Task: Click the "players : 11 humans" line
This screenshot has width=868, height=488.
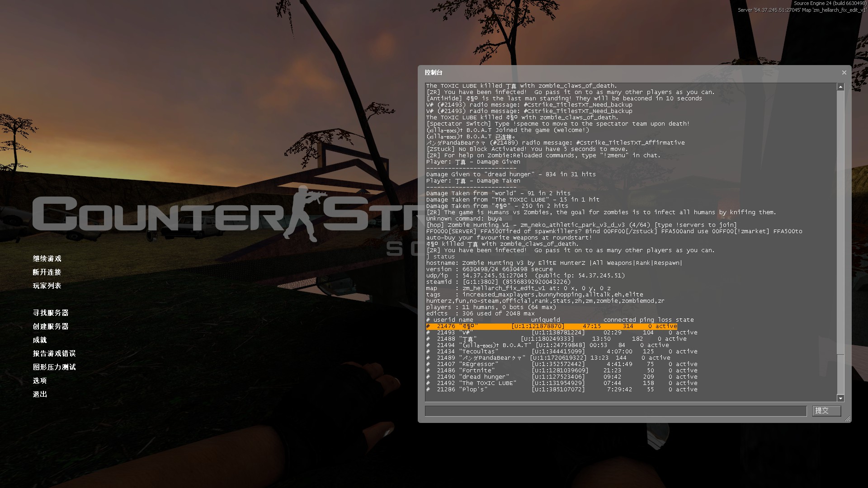Action: 491,307
